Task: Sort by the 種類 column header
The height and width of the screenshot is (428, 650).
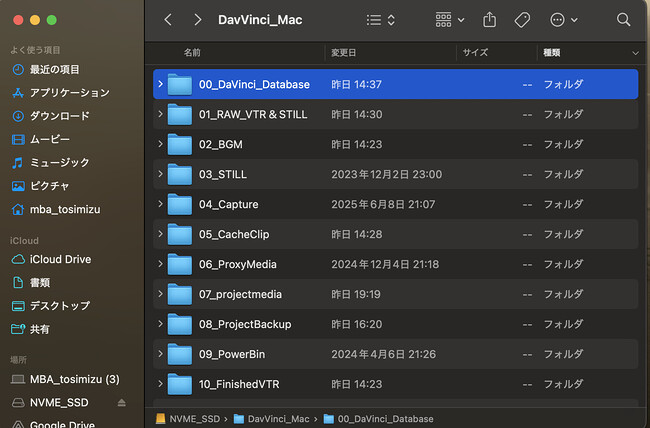Action: point(551,53)
